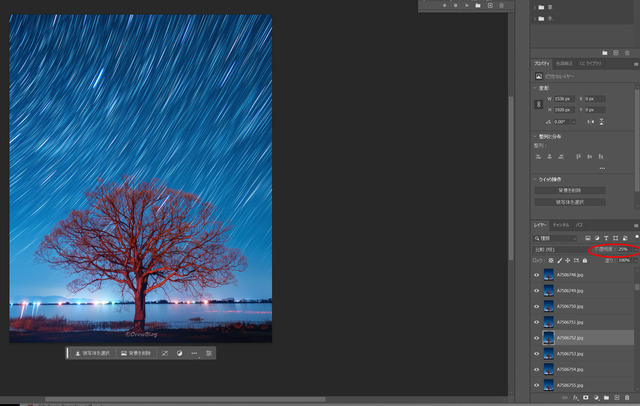This screenshot has height=406, width=640.
Task: Click transform icon in contextual task bar
Action: point(164,353)
